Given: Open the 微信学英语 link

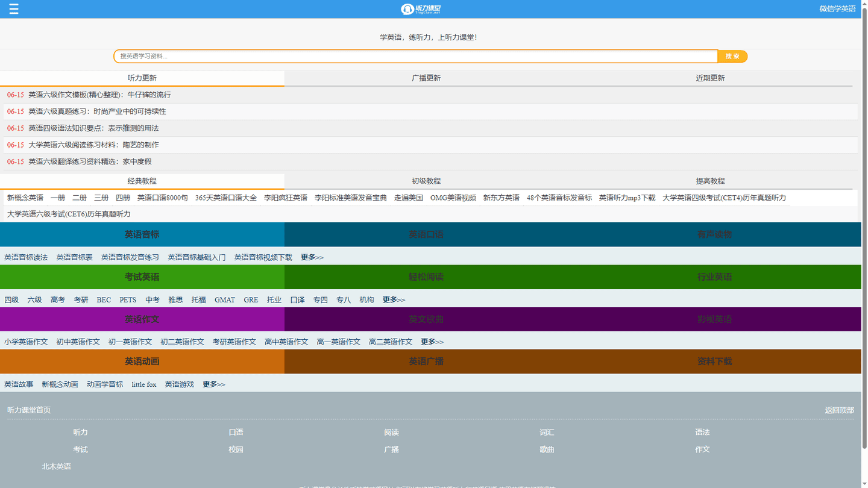Looking at the screenshot, I should coord(837,9).
